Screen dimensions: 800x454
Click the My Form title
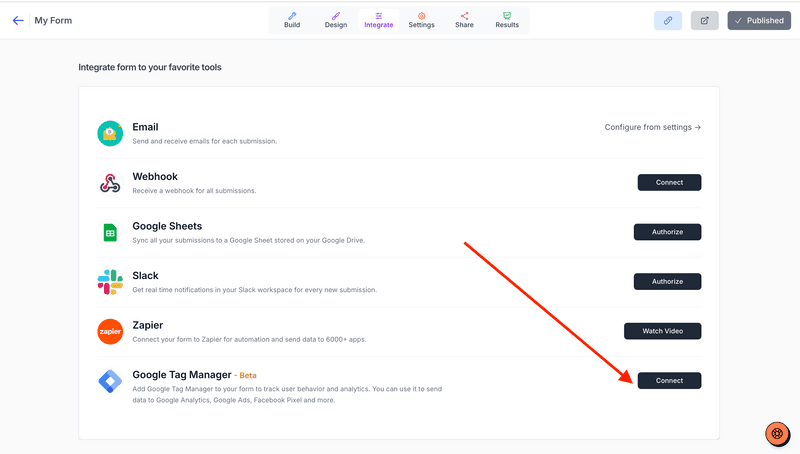[53, 20]
